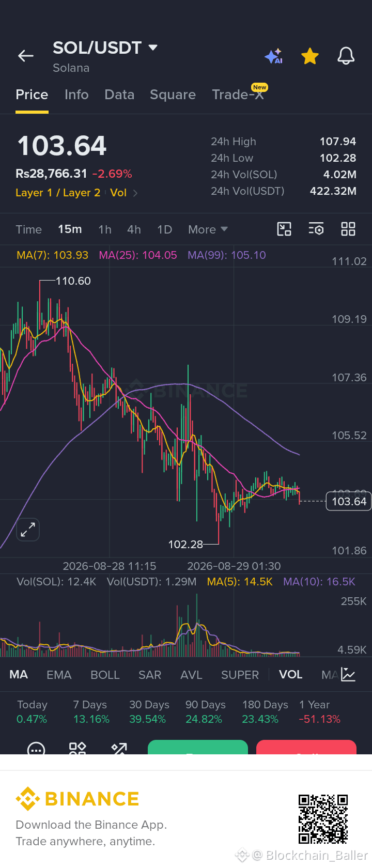
Task: Open the AI sparkle assistant icon
Action: click(x=274, y=56)
